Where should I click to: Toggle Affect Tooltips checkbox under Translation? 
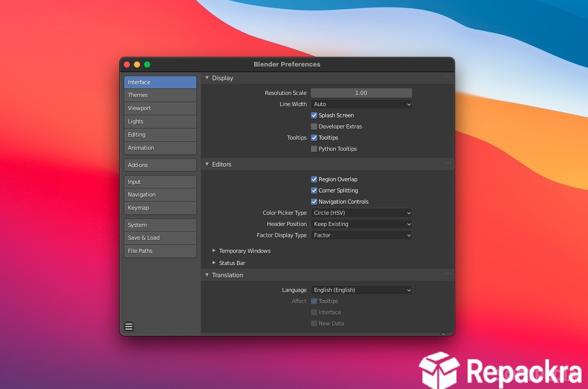(x=314, y=301)
